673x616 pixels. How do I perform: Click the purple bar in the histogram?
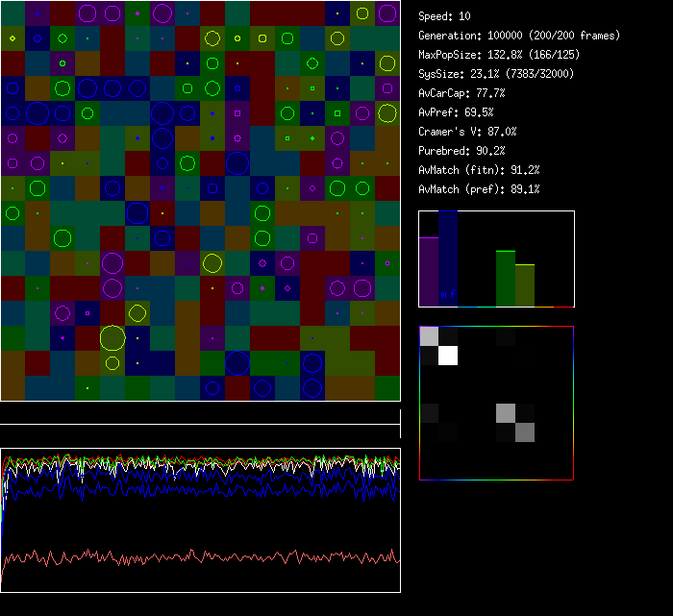click(429, 272)
